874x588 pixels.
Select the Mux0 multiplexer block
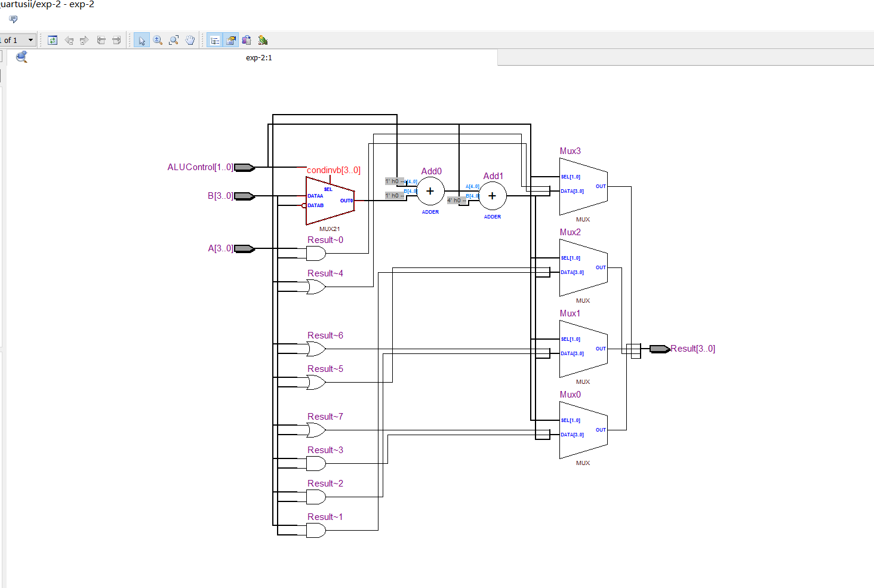(583, 430)
